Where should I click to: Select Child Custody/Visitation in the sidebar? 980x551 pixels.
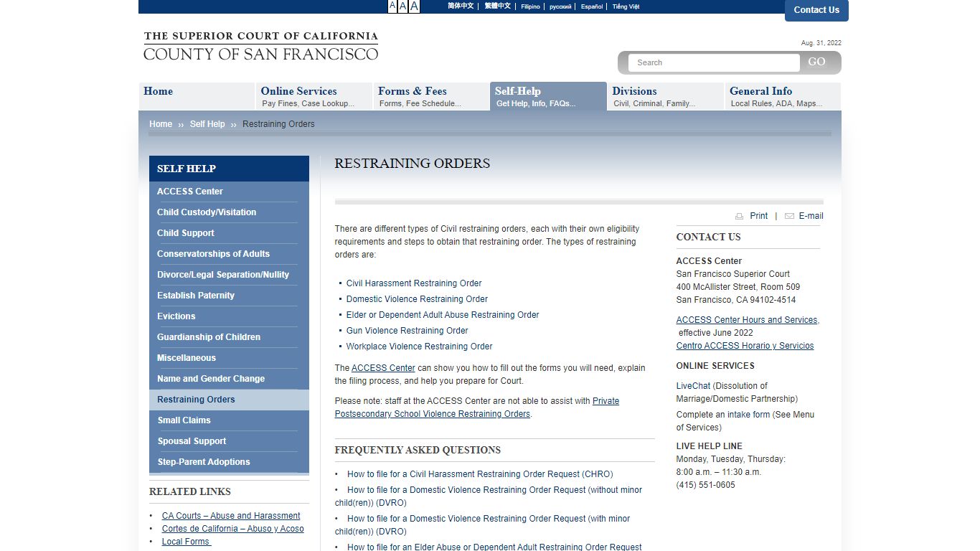click(207, 212)
